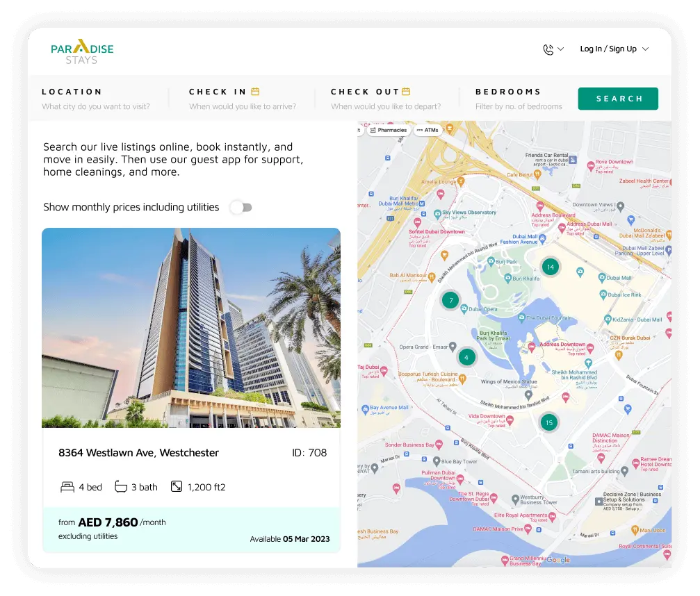Click the Dubai Opera map pin
Viewport: 700px width, 596px height.
coord(464,308)
